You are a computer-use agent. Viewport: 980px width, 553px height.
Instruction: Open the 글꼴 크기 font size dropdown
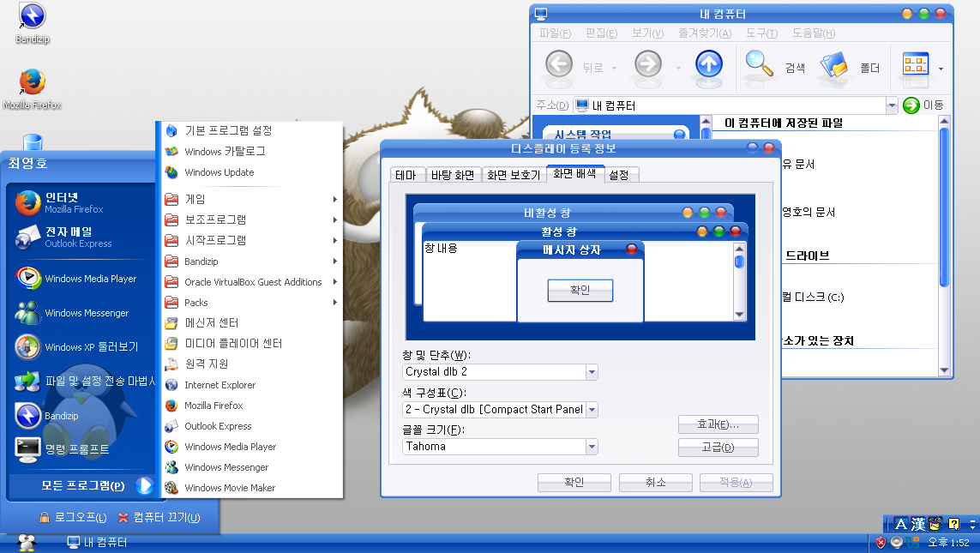(x=592, y=446)
